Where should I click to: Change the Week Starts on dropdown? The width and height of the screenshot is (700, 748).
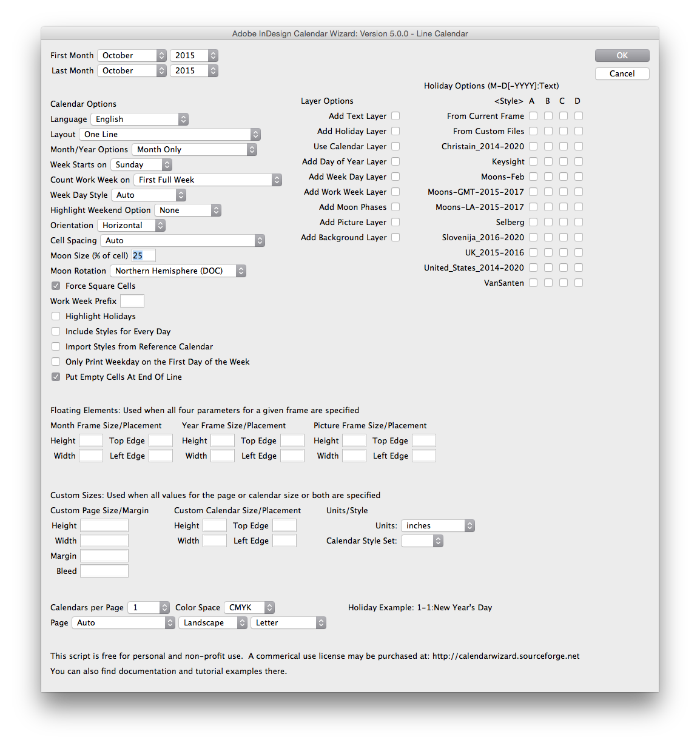pos(141,164)
